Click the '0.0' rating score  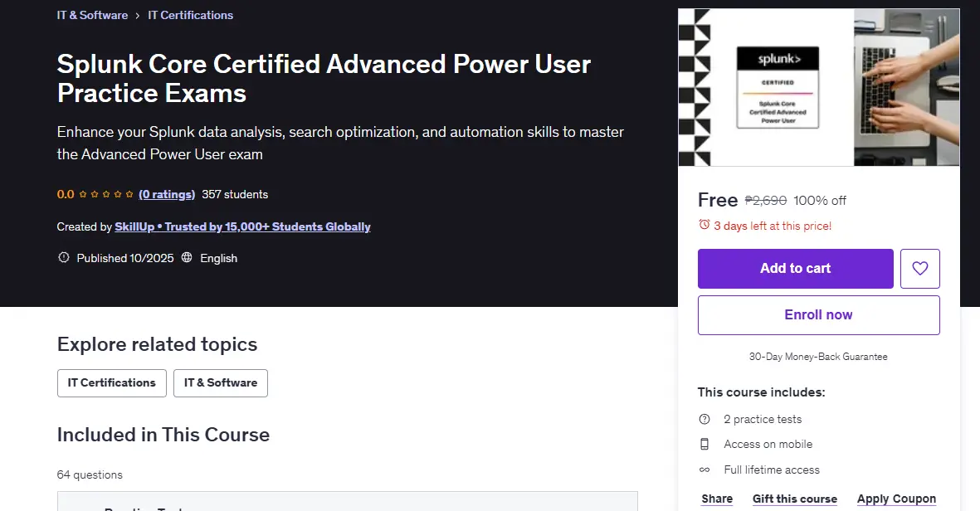point(65,194)
